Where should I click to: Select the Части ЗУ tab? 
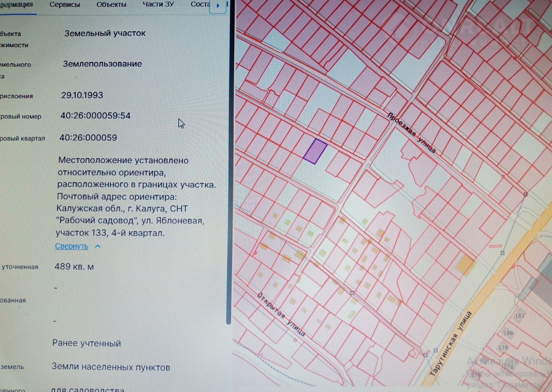159,5
